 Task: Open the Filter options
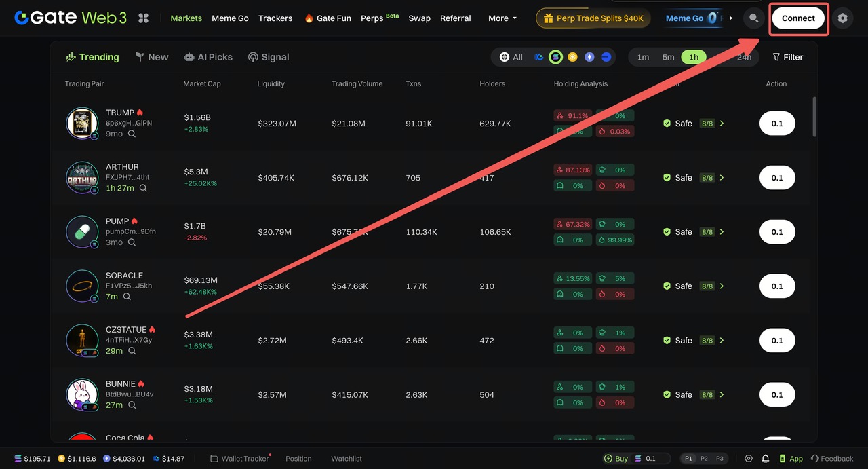pos(787,57)
